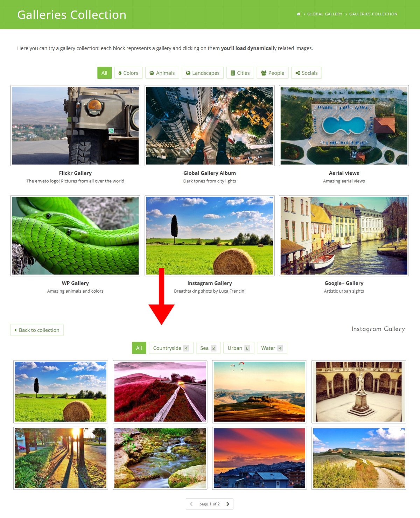420x518 pixels.
Task: Open the Aerial views pool thumbnail
Action: [x=344, y=126]
